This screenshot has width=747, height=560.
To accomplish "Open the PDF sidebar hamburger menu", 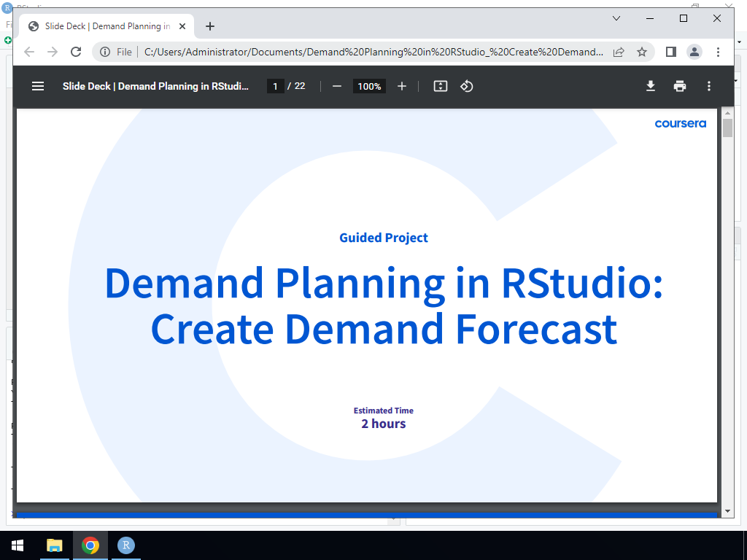I will (38, 86).
